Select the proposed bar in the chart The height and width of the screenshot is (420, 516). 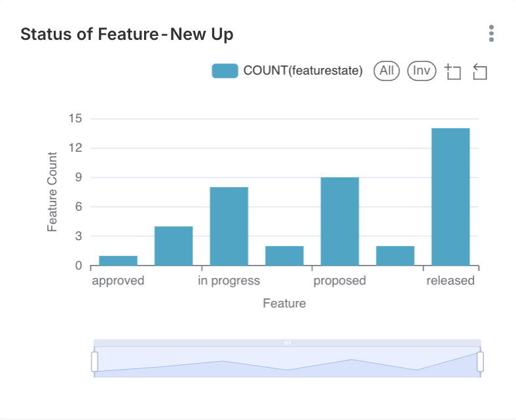pyautogui.click(x=339, y=221)
